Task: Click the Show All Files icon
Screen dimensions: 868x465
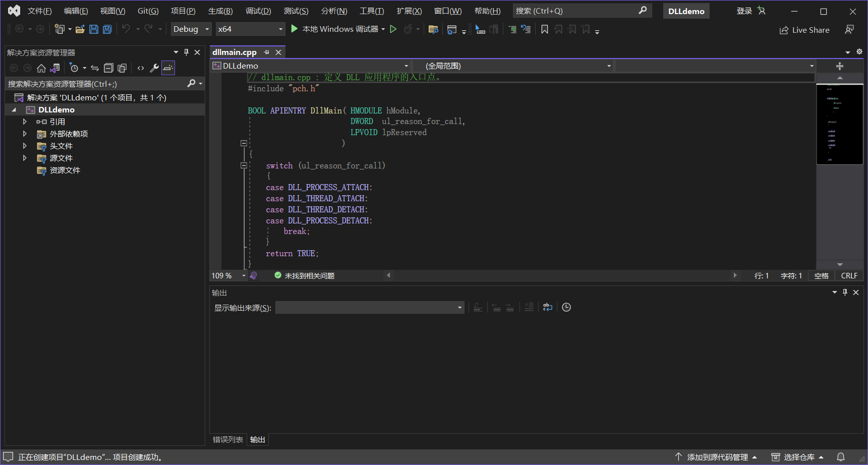Action: click(122, 68)
